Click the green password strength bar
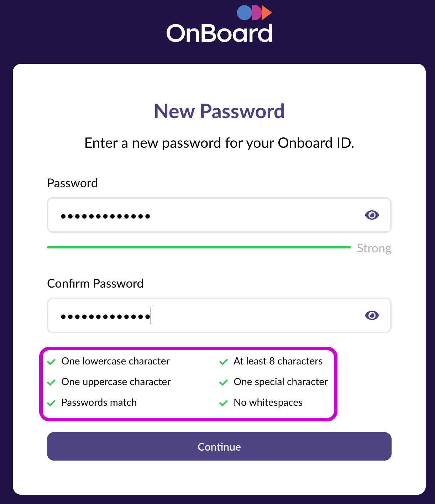 [199, 247]
